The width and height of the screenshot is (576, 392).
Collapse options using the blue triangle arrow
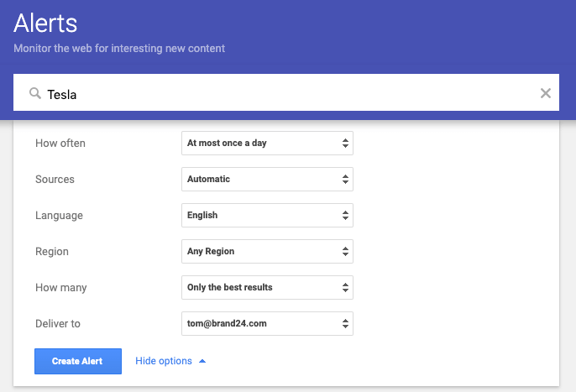[202, 361]
